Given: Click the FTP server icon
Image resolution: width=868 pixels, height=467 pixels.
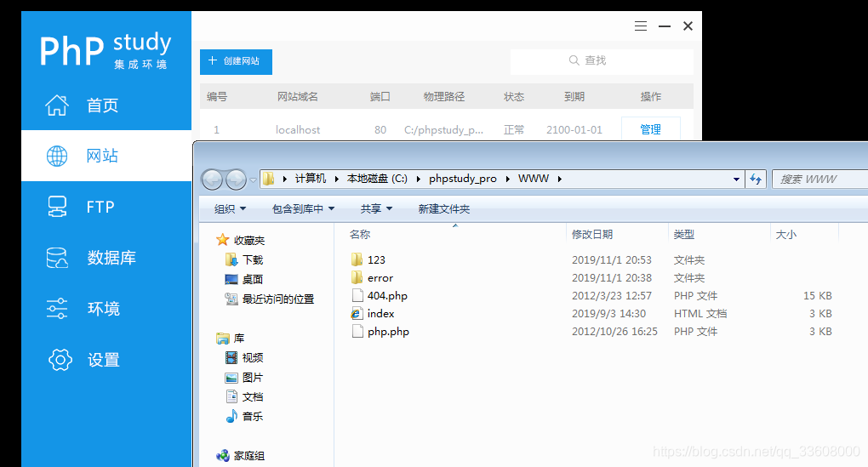Looking at the screenshot, I should 57,207.
